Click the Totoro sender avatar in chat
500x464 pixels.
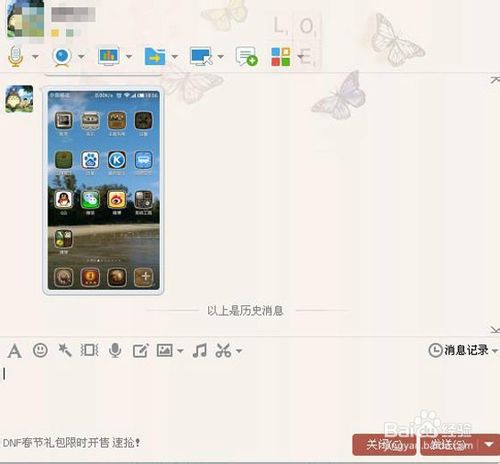coord(19,99)
